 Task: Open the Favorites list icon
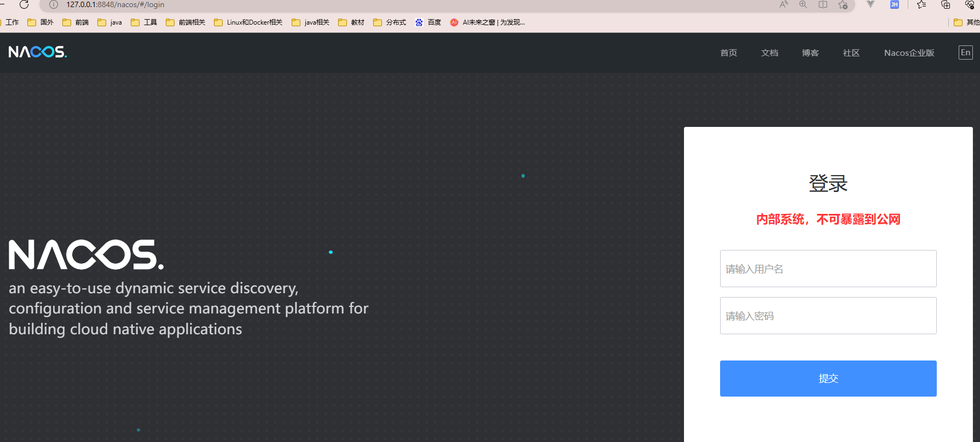coord(921,4)
